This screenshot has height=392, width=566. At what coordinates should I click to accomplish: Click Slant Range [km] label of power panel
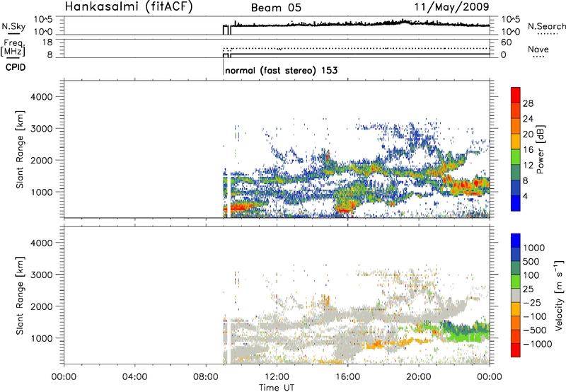pyautogui.click(x=20, y=149)
